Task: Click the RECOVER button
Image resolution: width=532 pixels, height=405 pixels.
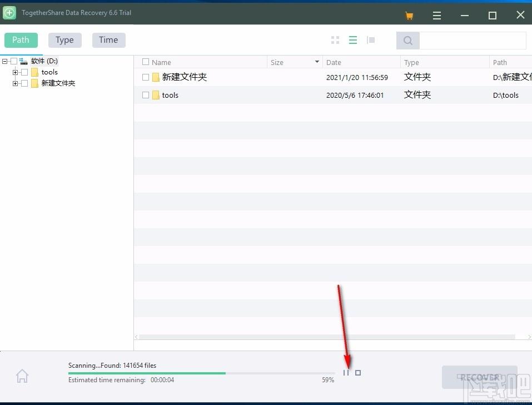Action: [479, 377]
